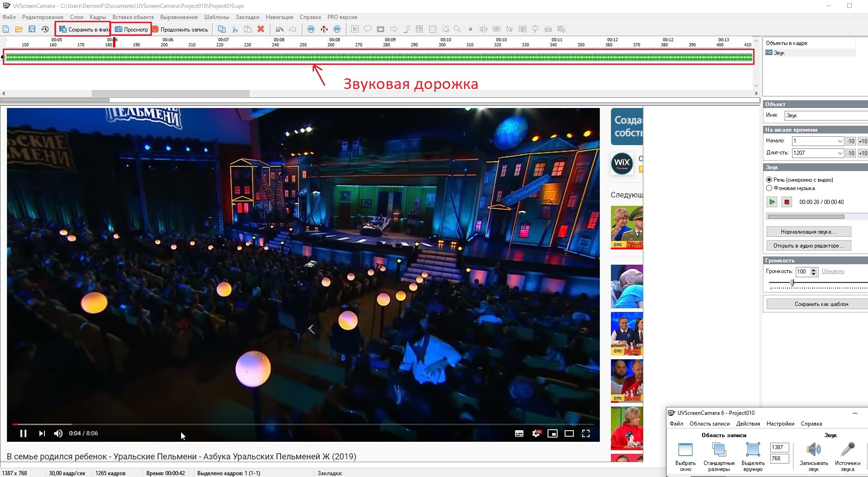
Task: Expand the 'Начало' dropdown
Action: click(x=840, y=141)
